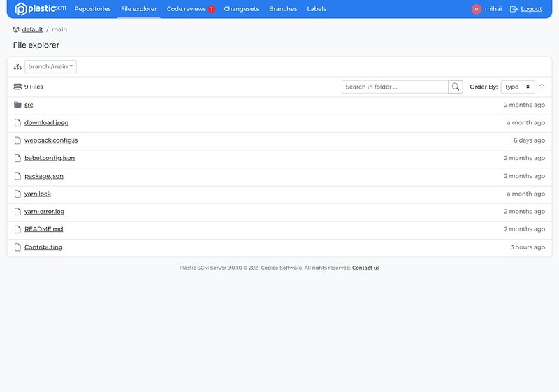Click '2 months ago' timestamp for package.json

point(525,176)
